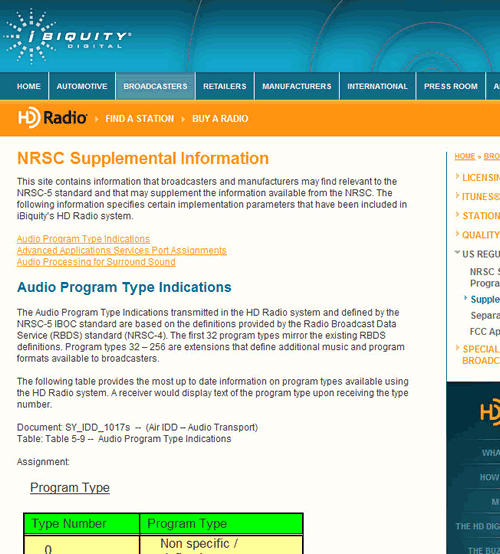Select the Supple sidebar sub-item
The width and height of the screenshot is (500, 554).
[485, 299]
